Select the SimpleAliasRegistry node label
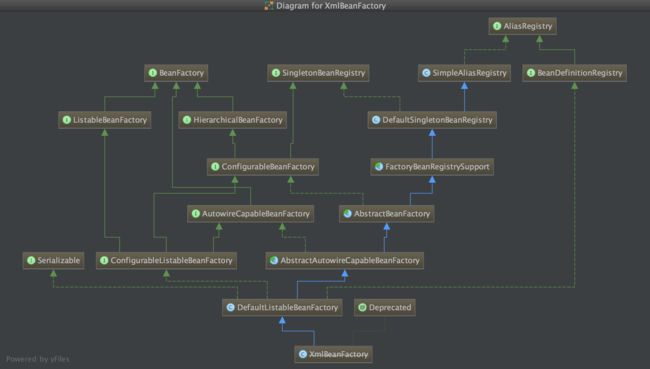This screenshot has width=650, height=369. coord(469,73)
